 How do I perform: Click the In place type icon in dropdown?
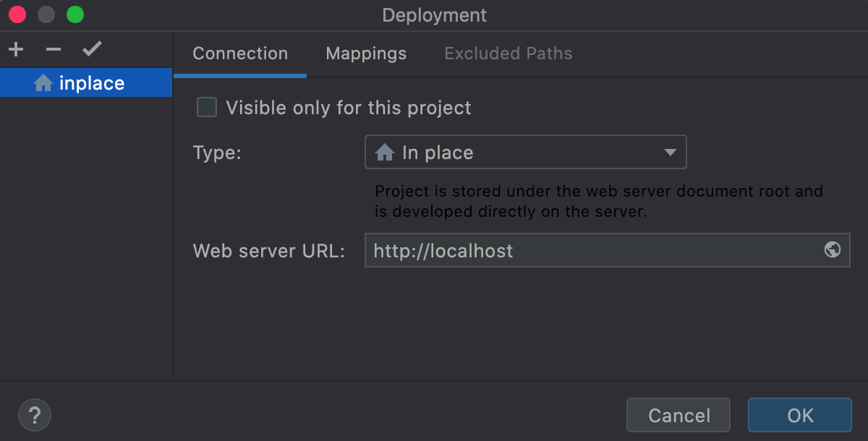click(x=384, y=152)
